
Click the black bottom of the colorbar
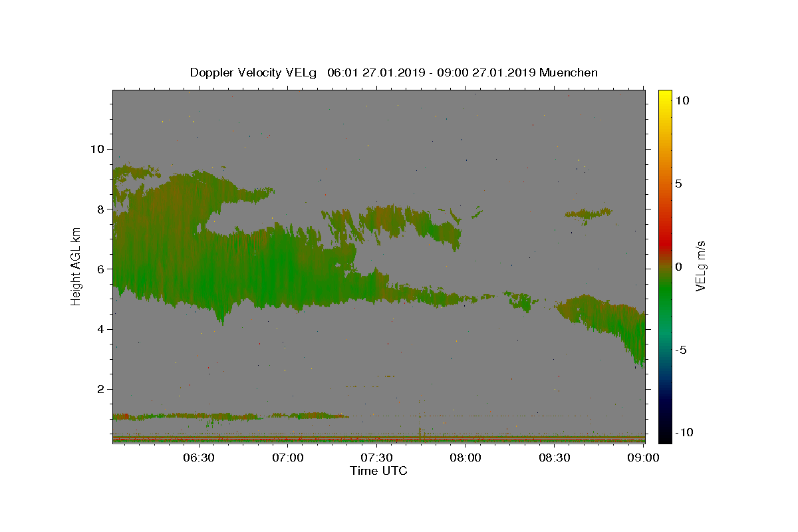tap(665, 436)
